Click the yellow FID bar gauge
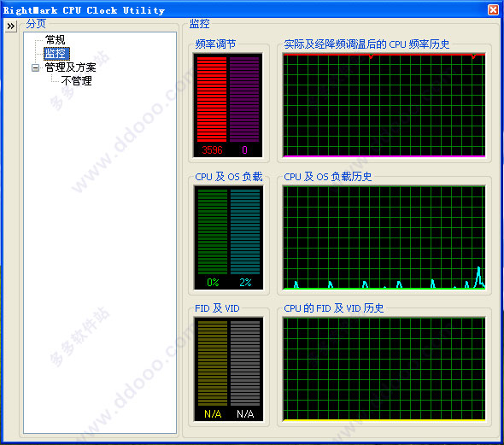 point(213,363)
